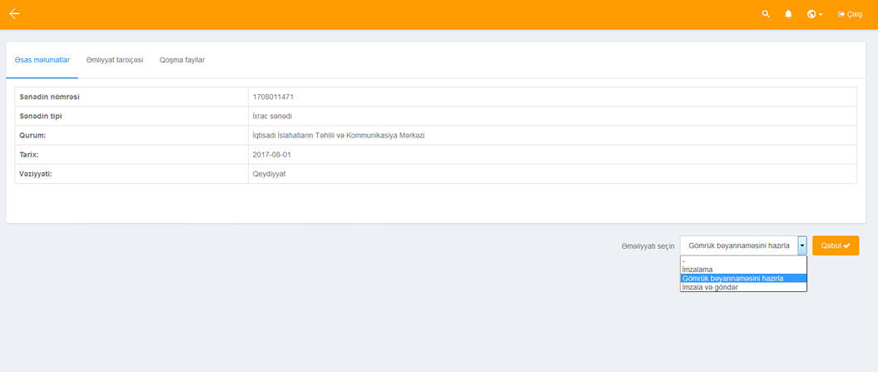Select the blank dash option
This screenshot has width=878, height=372.
point(743,261)
